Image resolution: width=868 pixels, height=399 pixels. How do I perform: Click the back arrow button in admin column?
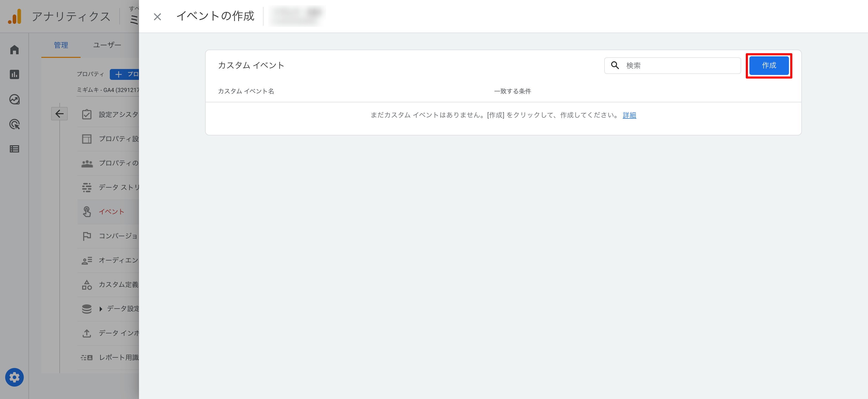tap(59, 114)
